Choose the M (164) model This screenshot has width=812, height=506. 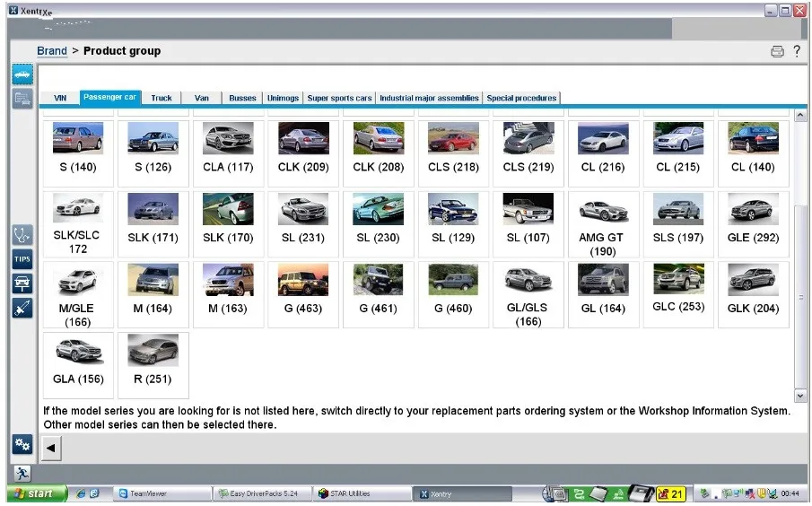153,294
